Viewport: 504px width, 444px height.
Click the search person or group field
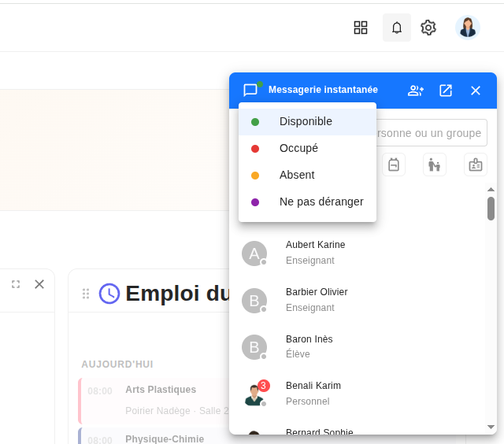coord(432,133)
